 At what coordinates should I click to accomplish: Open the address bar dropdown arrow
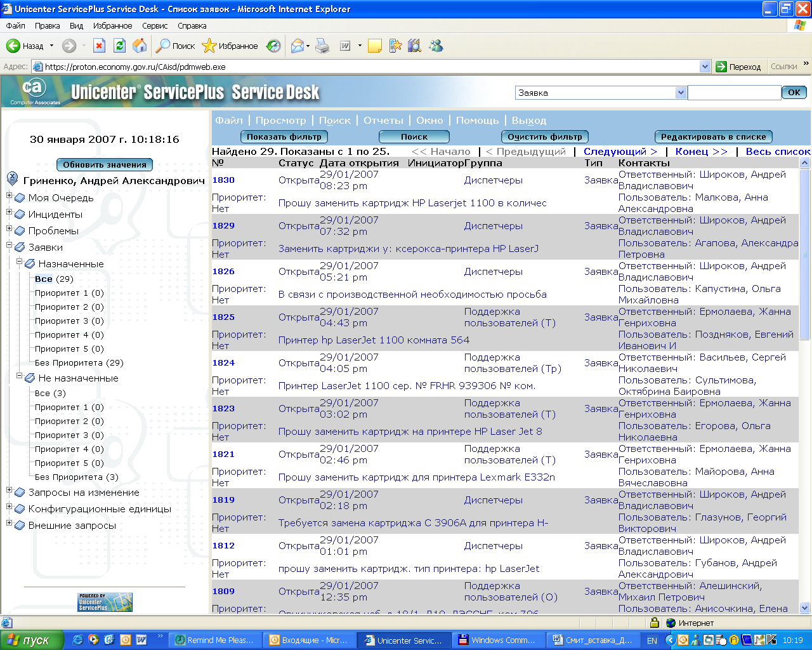click(705, 66)
